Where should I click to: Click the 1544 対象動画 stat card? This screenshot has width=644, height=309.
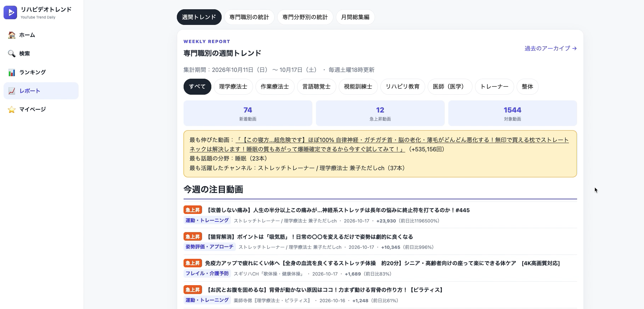[x=513, y=113]
